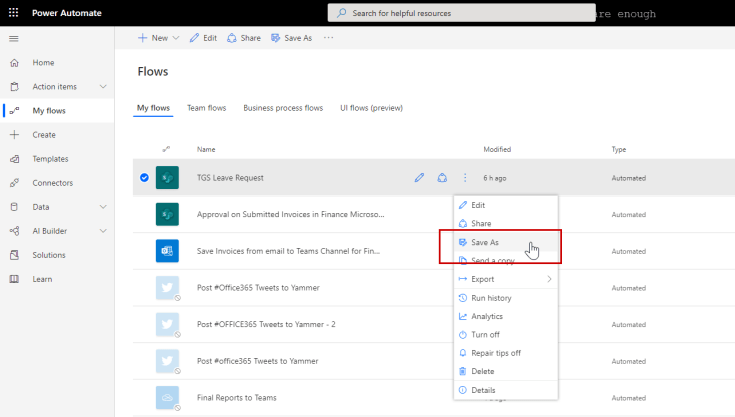This screenshot has height=417, width=735.
Task: Open the three-dot more options on TGS Leave Request
Action: [464, 178]
